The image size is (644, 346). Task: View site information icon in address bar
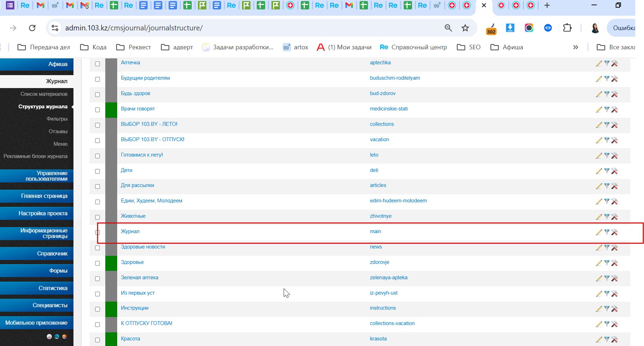point(55,28)
